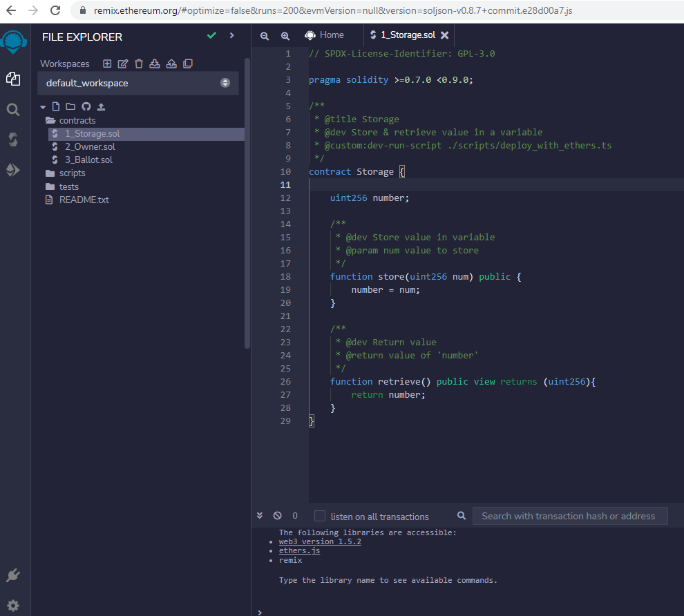The height and width of the screenshot is (616, 684).
Task: Open the search in files panel
Action: 13,109
